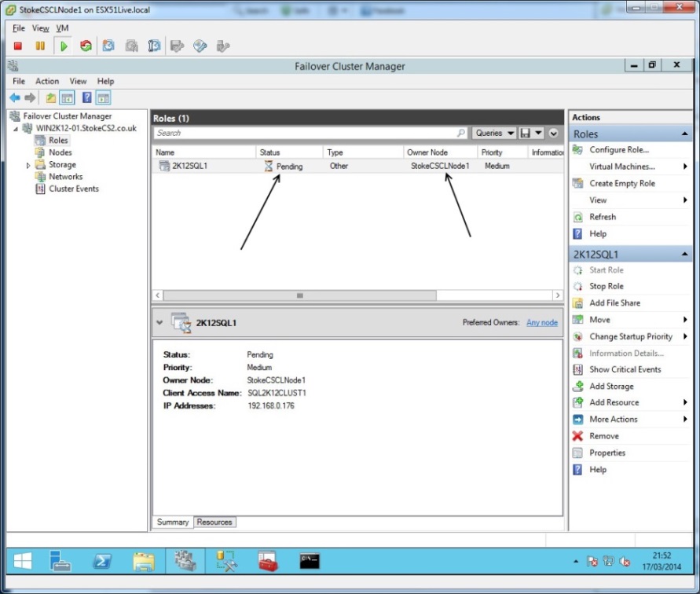The height and width of the screenshot is (594, 700).
Task: Collapse the Roles actions section
Action: coord(684,134)
